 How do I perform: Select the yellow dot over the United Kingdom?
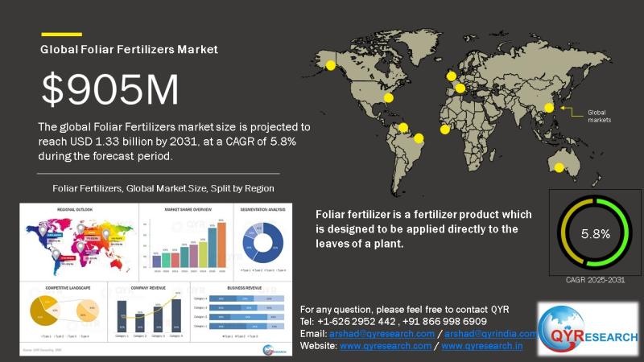point(452,76)
